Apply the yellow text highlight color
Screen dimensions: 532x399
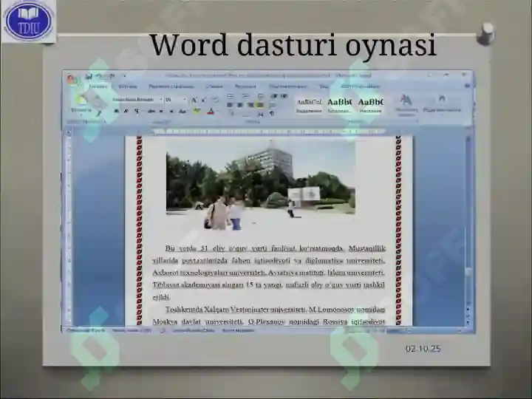coord(197,111)
